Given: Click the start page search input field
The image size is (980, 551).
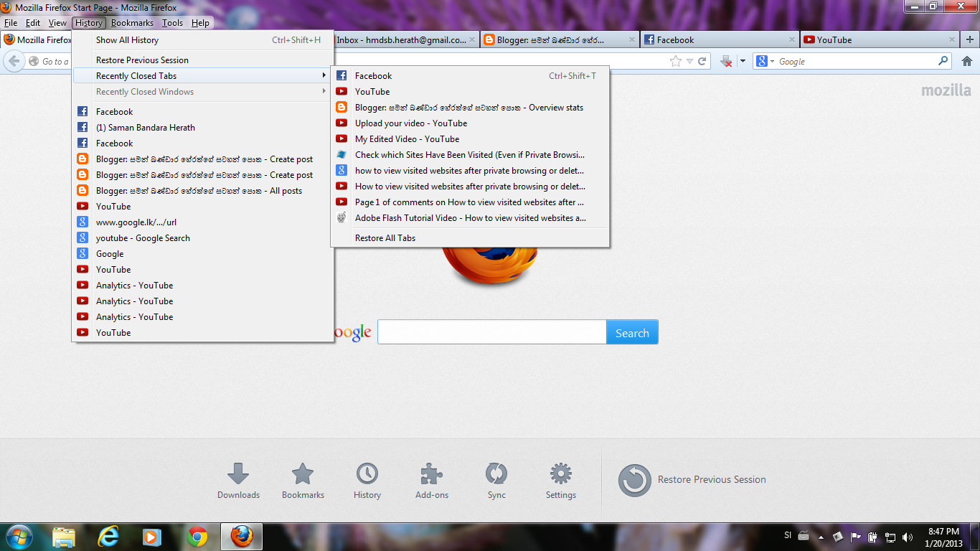Looking at the screenshot, I should pos(492,332).
